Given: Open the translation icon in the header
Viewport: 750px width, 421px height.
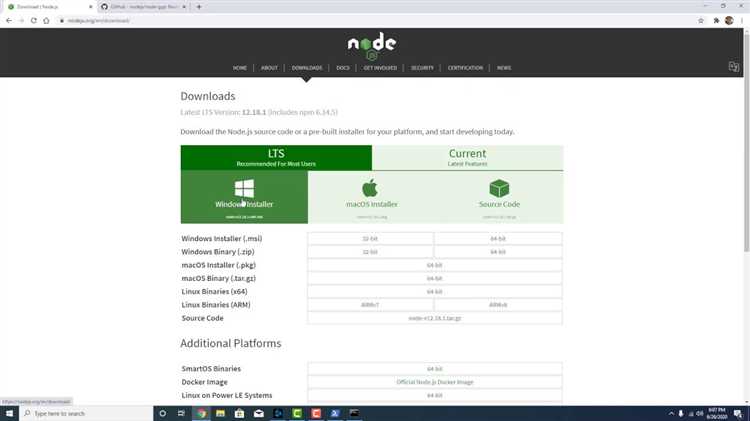Looking at the screenshot, I should (x=733, y=67).
